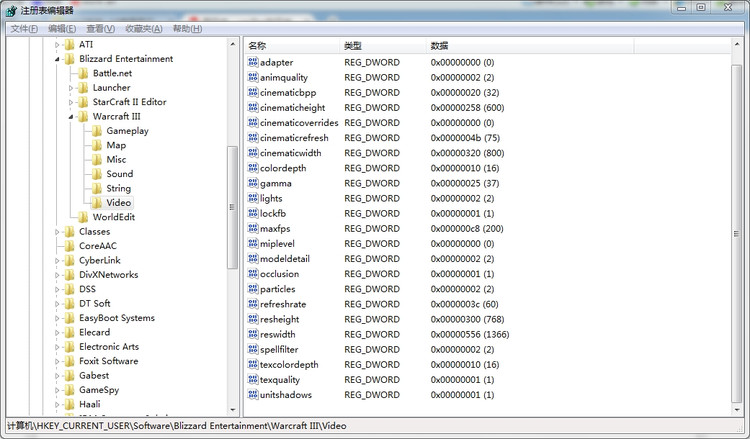Image resolution: width=750 pixels, height=439 pixels.
Task: Collapse the Warcraft III tree node
Action: tap(71, 117)
